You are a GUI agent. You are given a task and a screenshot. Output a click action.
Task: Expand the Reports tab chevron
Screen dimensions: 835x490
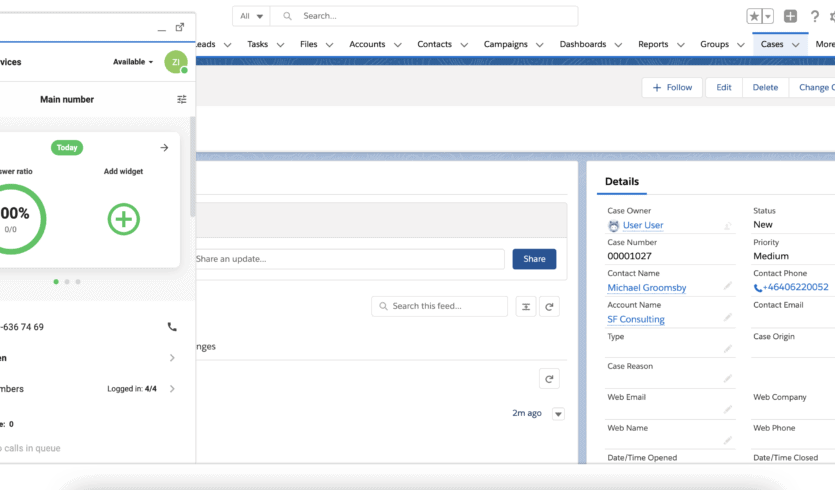pos(681,45)
